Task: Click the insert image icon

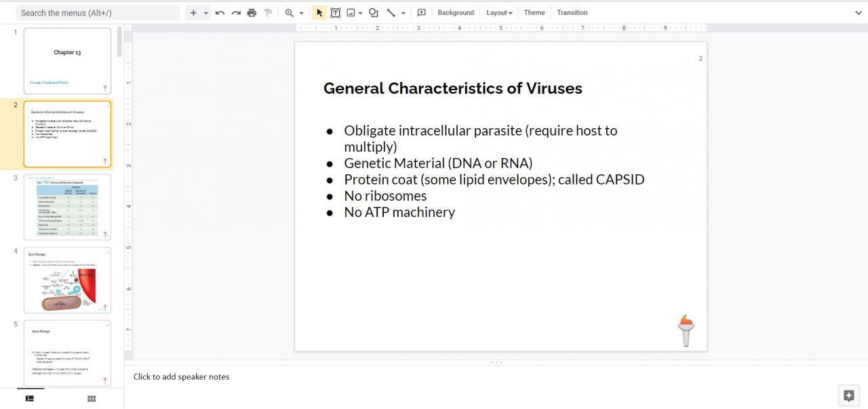Action: point(351,13)
